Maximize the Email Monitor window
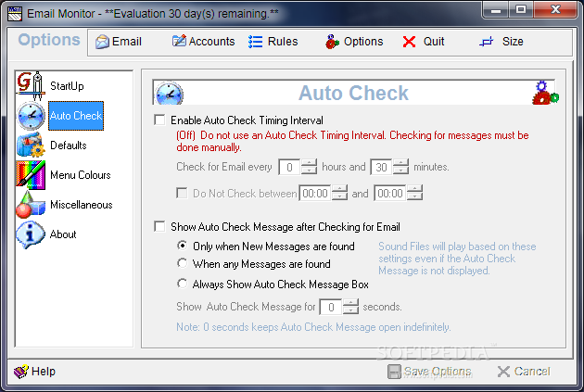This screenshot has height=392, width=584. 521,10
